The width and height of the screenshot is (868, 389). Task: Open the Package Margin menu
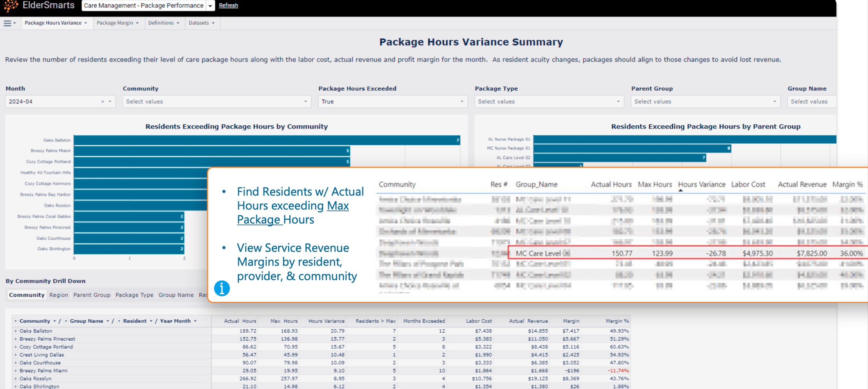click(x=118, y=23)
